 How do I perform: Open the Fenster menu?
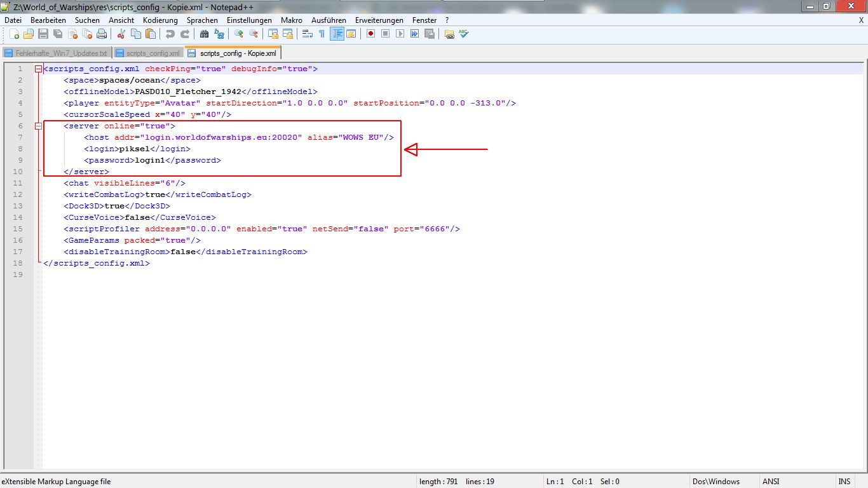pos(424,20)
